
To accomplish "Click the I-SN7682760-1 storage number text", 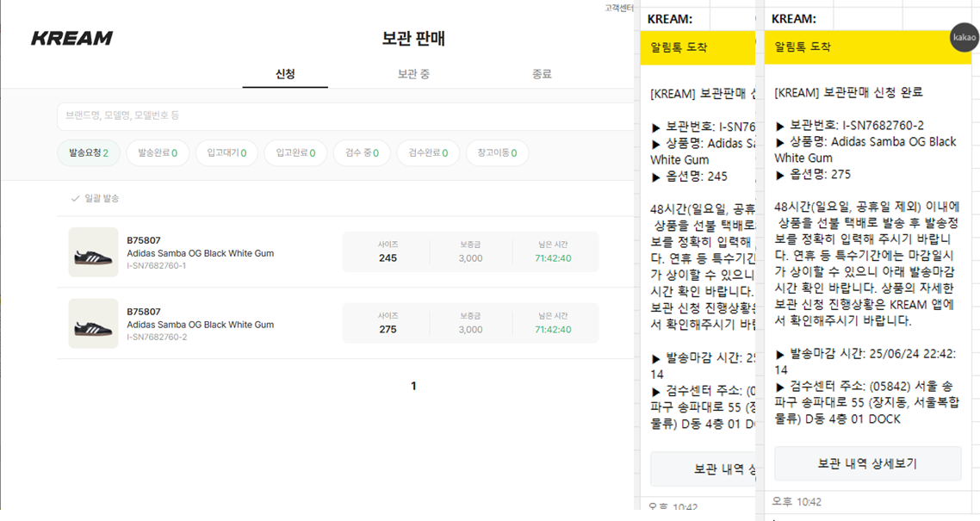I will tap(156, 266).
